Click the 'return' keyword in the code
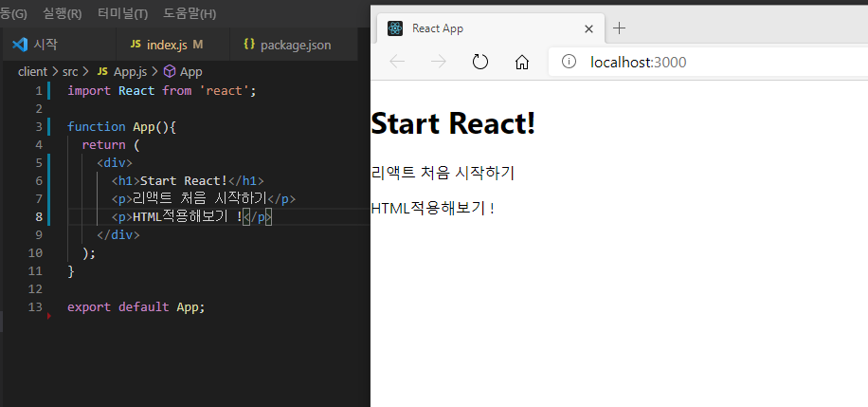This screenshot has height=407, width=868. (x=103, y=145)
